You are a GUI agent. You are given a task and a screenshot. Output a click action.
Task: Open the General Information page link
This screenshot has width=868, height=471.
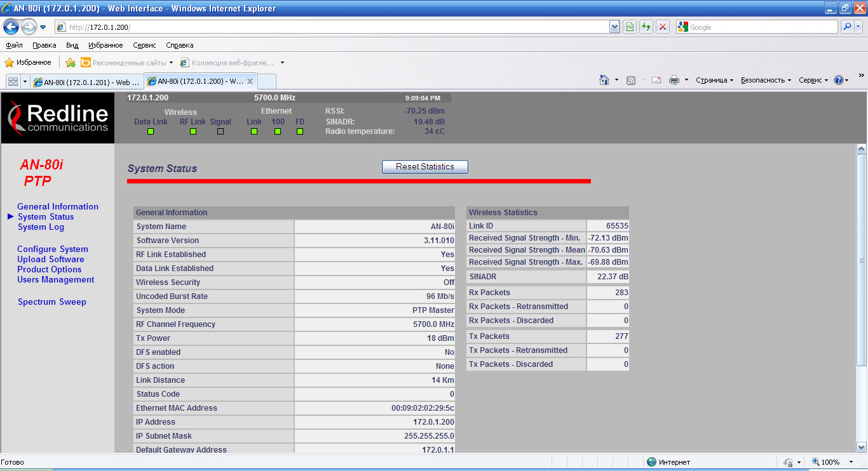pyautogui.click(x=58, y=206)
